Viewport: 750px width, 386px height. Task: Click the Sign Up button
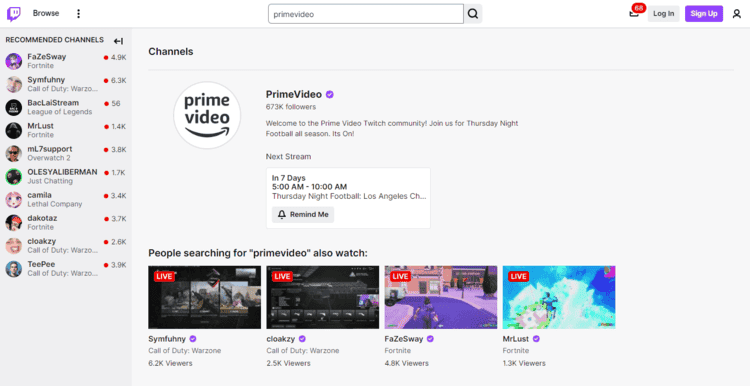pos(704,14)
